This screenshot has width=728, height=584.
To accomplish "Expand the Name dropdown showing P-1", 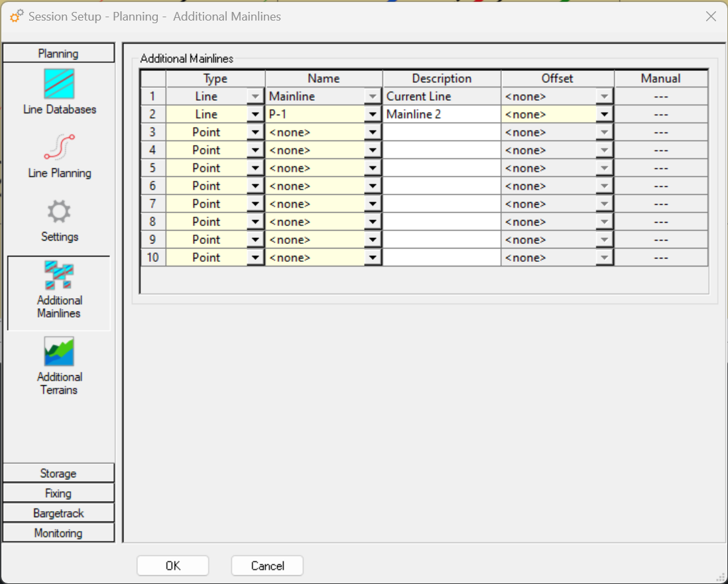I will point(373,115).
